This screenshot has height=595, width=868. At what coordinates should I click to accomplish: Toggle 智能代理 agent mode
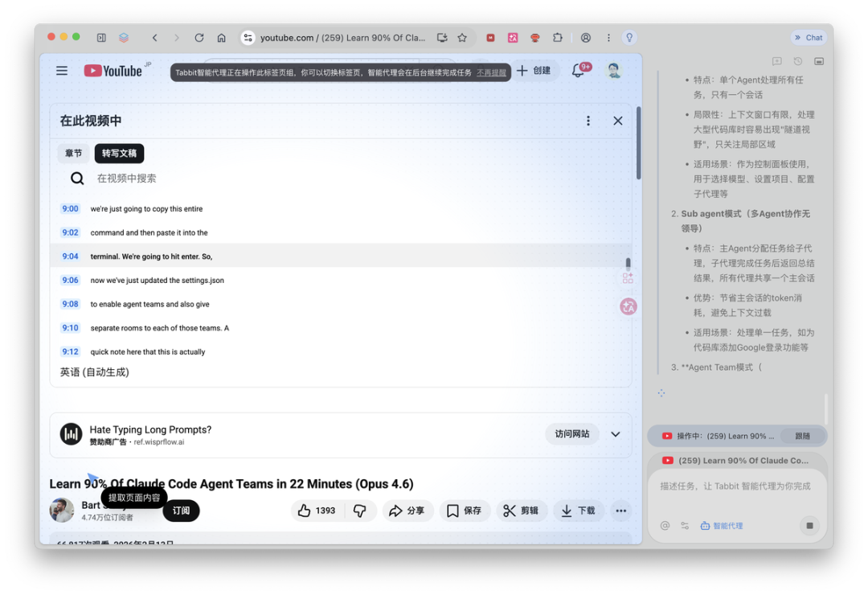721,526
